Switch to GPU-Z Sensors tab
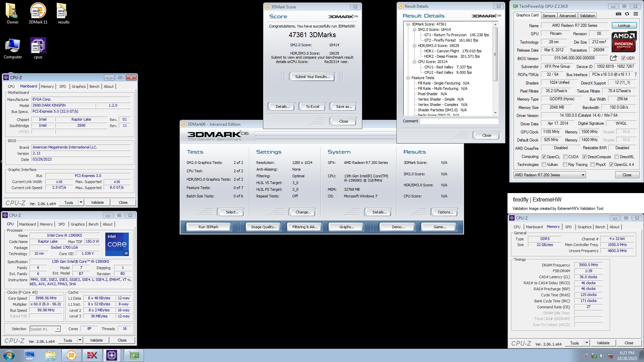 point(549,16)
